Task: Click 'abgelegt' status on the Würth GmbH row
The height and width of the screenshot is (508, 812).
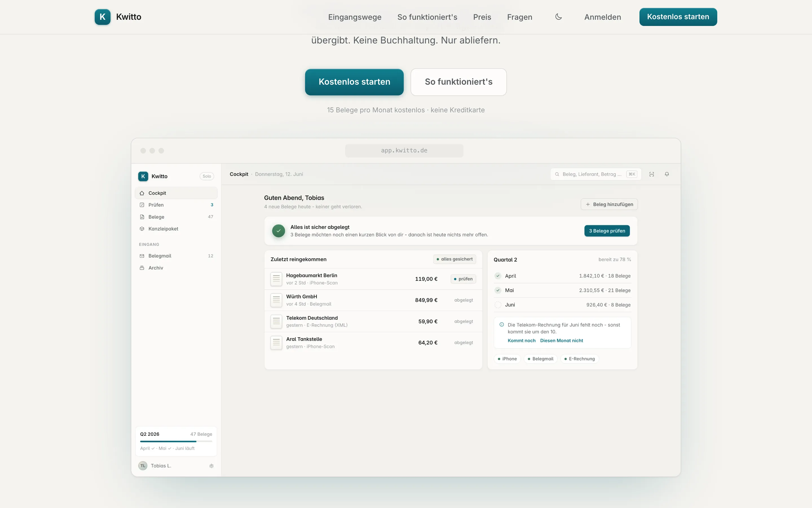Action: pos(464,300)
